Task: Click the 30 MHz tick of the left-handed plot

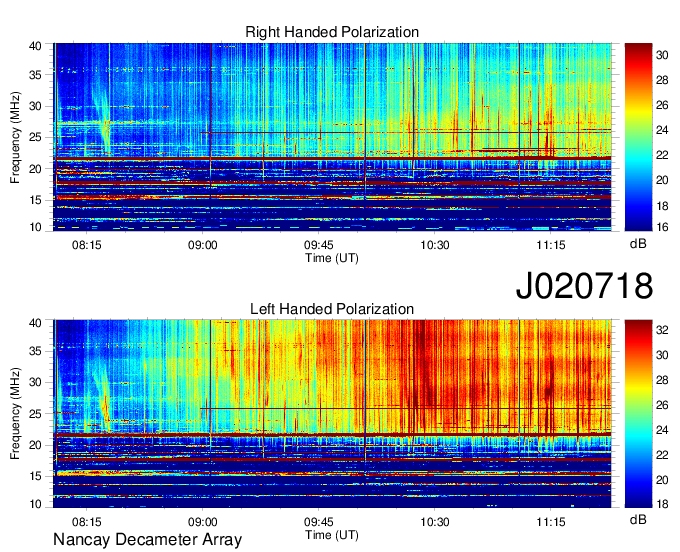Action: [x=35, y=382]
